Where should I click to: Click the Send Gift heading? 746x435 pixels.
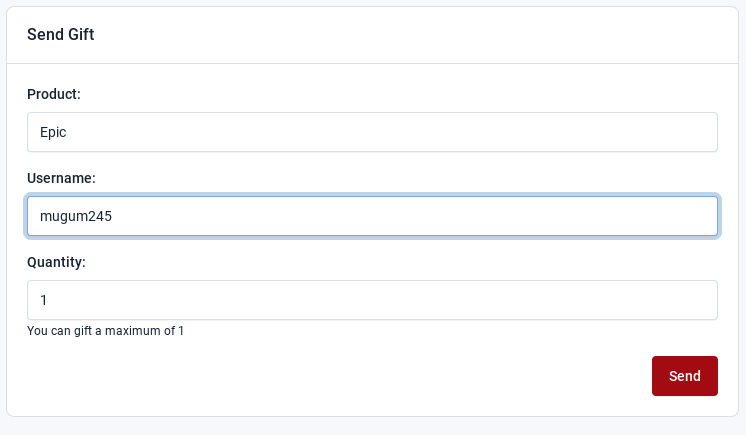60,34
